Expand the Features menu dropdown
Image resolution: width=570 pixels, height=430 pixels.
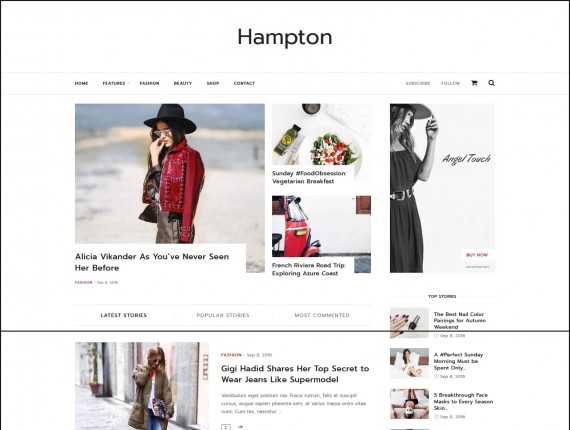click(116, 83)
